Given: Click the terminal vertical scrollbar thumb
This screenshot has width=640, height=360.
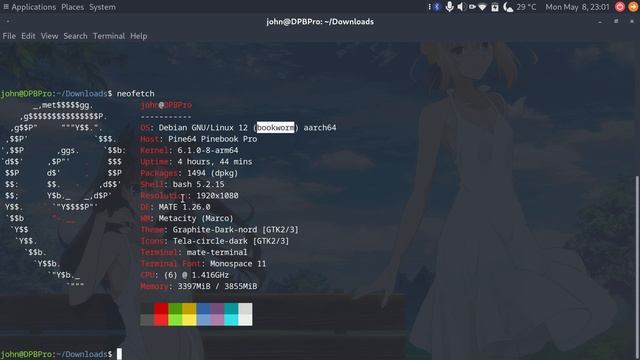Looking at the screenshot, I should point(638,267).
